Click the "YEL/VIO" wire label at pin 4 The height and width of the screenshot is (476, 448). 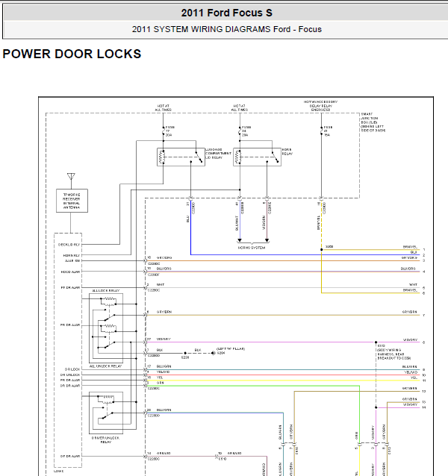click(x=163, y=372)
